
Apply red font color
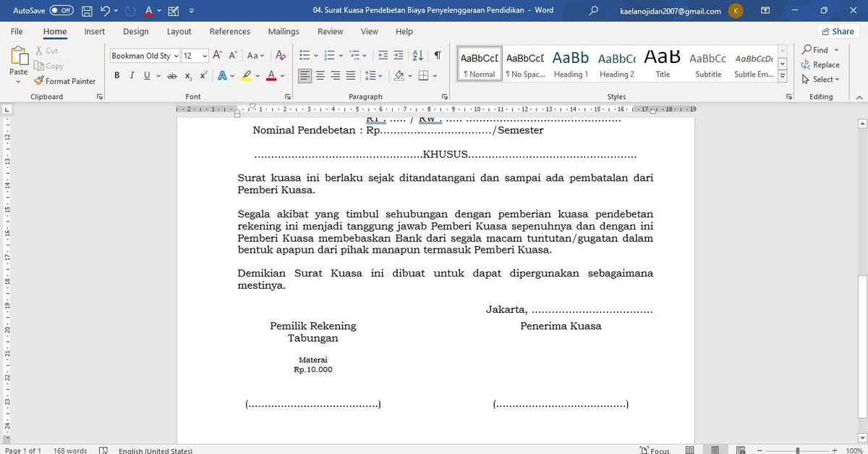(x=271, y=75)
